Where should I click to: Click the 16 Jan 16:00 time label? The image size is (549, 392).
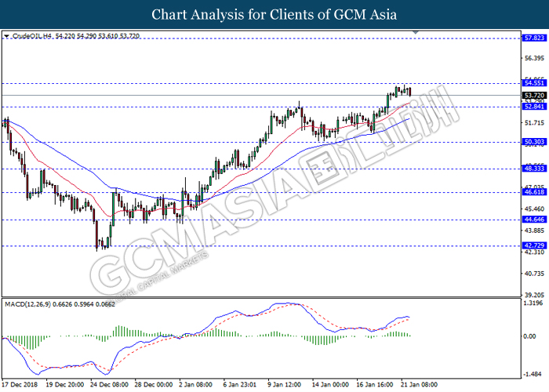click(x=375, y=385)
